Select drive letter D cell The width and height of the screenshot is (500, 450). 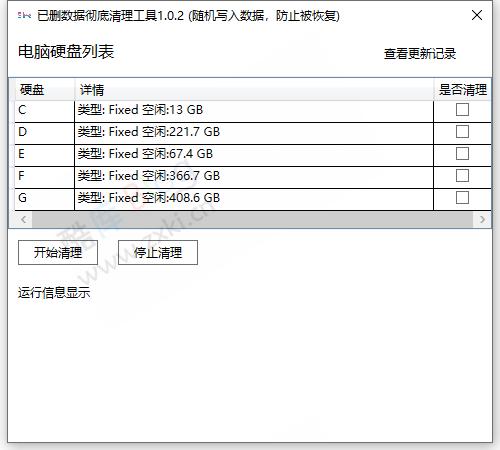[45, 133]
